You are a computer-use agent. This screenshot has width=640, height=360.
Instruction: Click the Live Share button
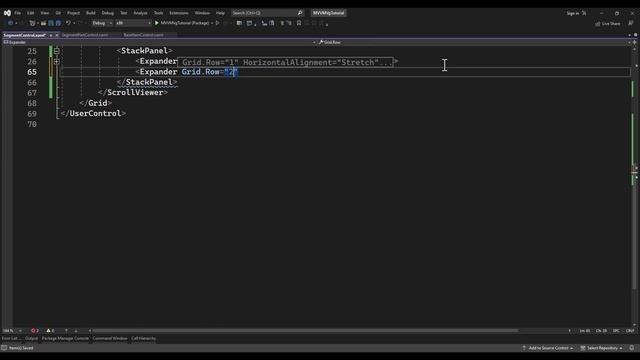coord(607,24)
